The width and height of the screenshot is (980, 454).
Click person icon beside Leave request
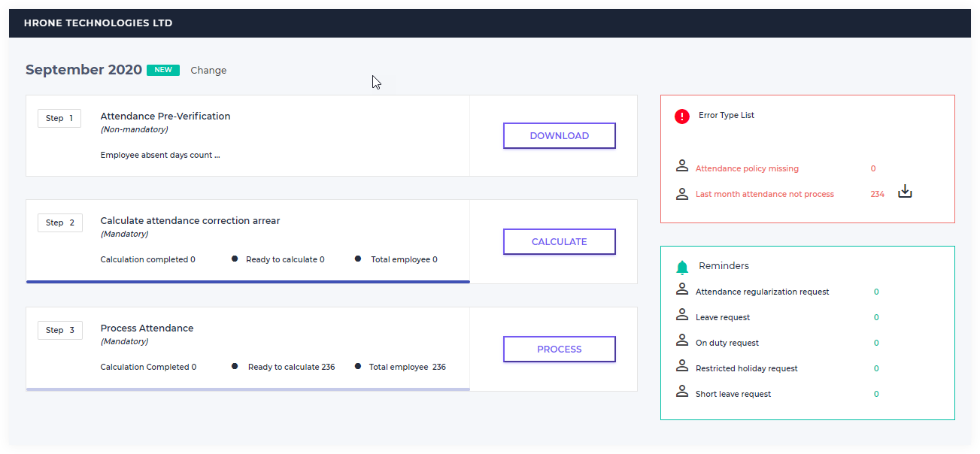coord(682,315)
